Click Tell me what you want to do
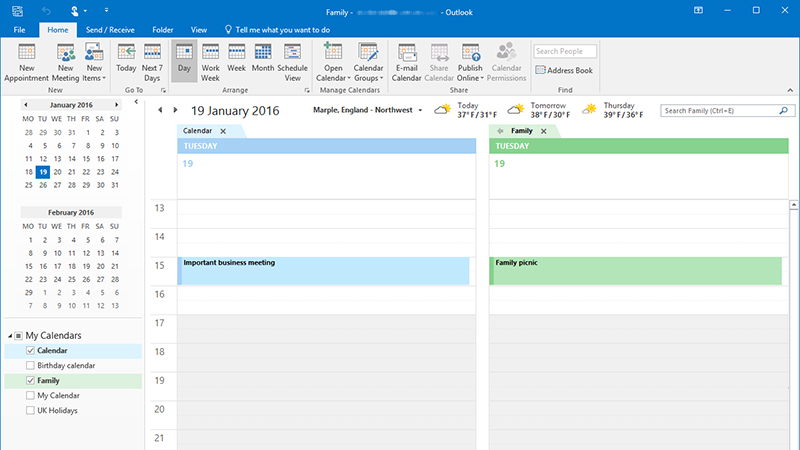 [x=278, y=30]
